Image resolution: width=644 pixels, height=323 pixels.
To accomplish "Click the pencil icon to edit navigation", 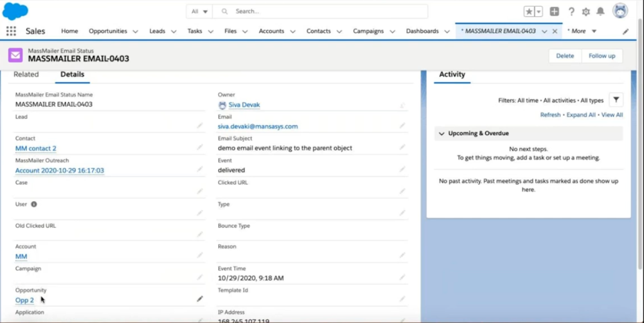I will coord(626,31).
